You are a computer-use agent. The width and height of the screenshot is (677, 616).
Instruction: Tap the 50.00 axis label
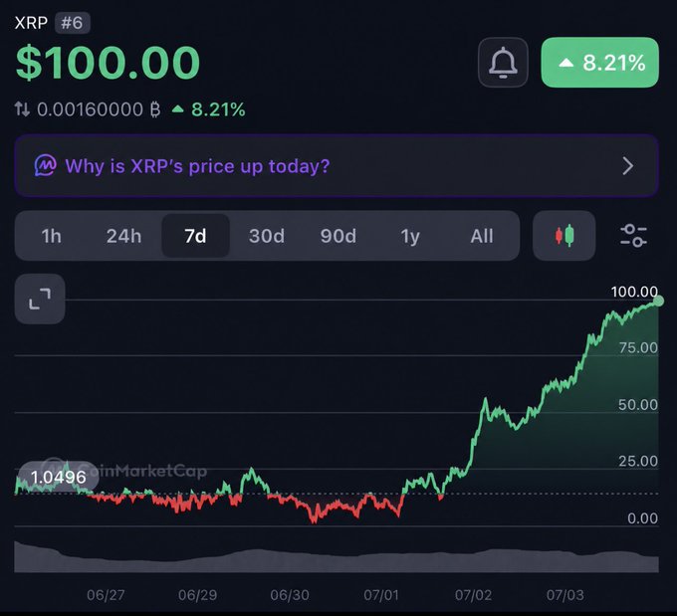click(x=638, y=405)
